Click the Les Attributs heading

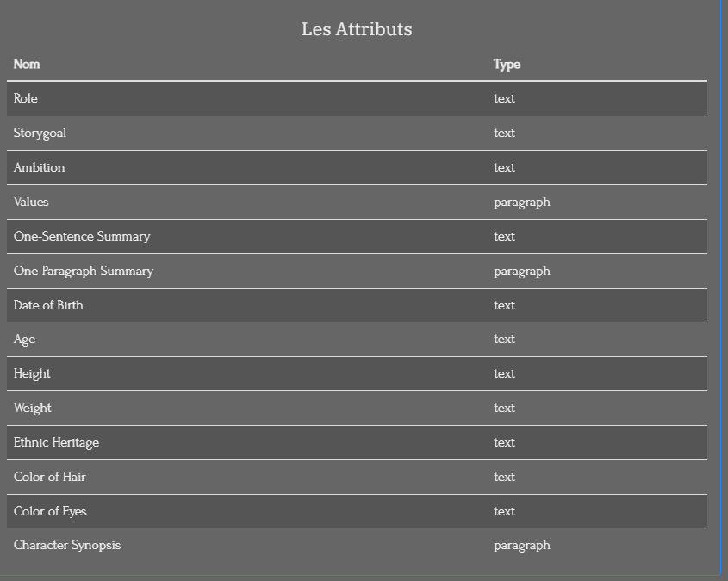click(357, 29)
